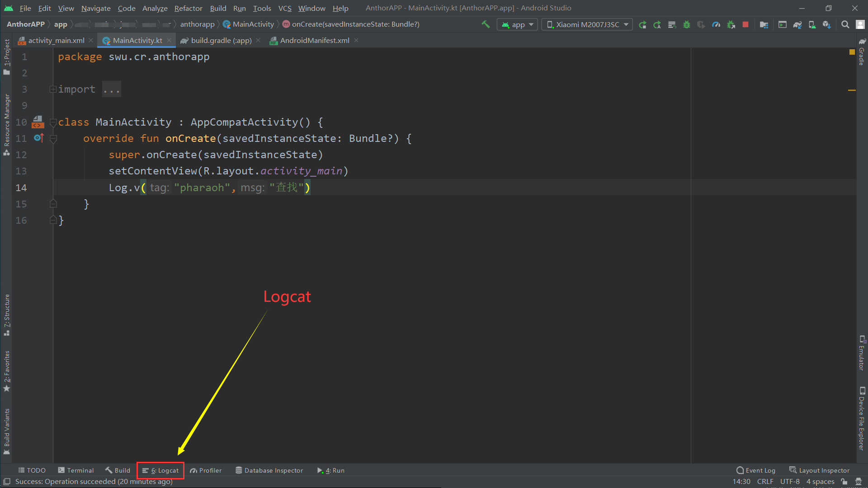Open the Logcat panel tab

[x=161, y=470]
